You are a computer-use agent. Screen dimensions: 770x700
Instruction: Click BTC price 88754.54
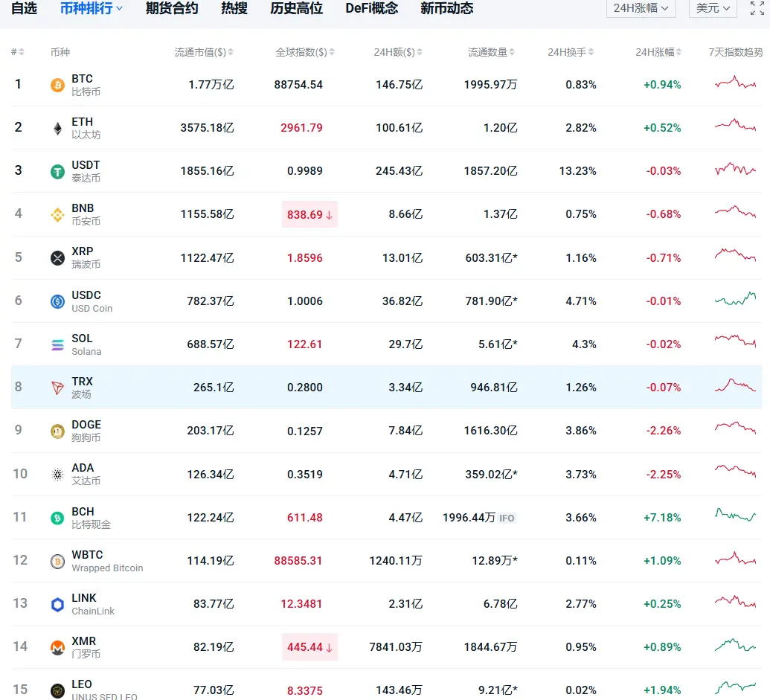tap(298, 85)
